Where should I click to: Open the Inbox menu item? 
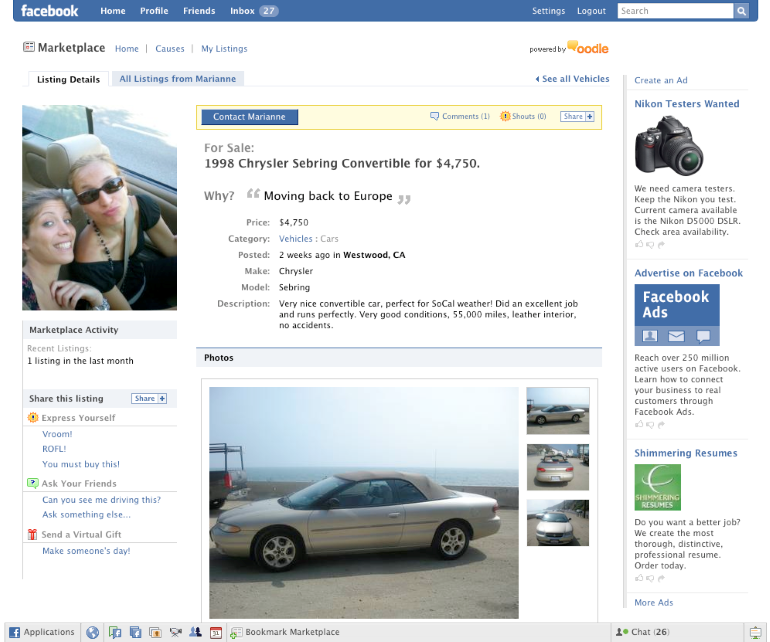click(253, 11)
